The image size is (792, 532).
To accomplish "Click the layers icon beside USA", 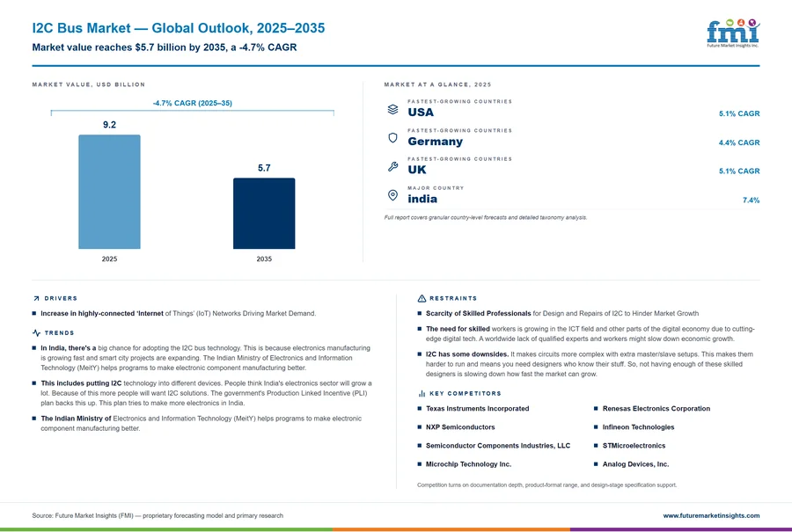I will click(392, 109).
